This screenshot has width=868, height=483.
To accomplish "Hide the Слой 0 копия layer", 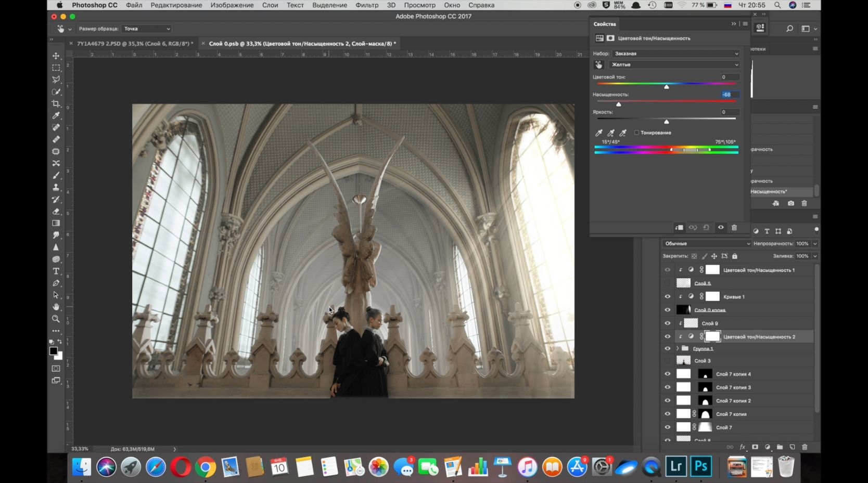I will tap(668, 310).
